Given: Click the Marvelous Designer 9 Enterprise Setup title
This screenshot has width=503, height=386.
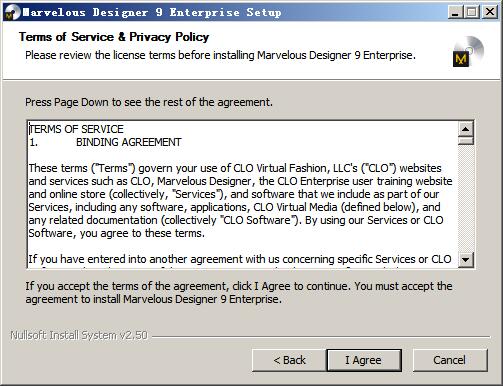Looking at the screenshot, I should tap(152, 12).
